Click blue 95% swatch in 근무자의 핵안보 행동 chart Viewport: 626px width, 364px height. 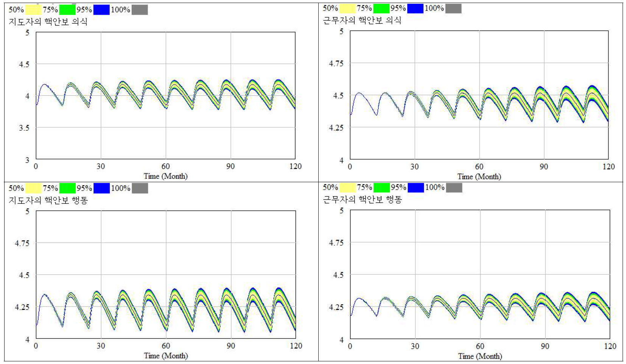(416, 187)
